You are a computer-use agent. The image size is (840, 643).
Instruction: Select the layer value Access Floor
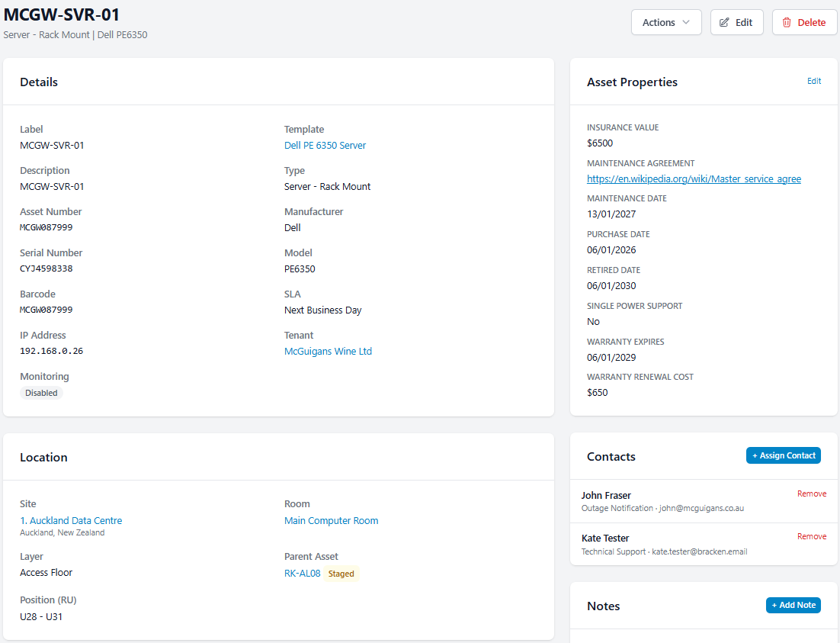pyautogui.click(x=46, y=573)
